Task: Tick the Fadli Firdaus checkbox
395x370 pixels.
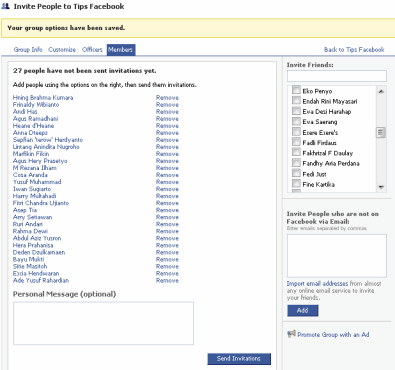Action: click(x=296, y=142)
